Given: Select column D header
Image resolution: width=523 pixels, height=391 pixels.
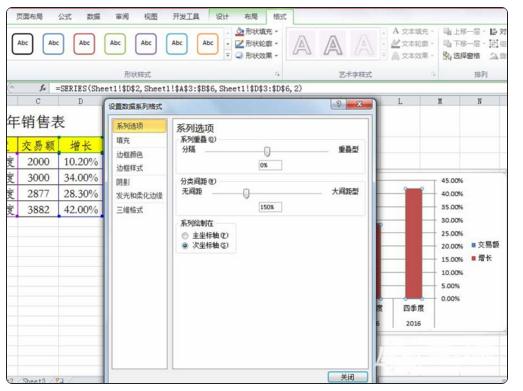Looking at the screenshot, I should point(81,101).
